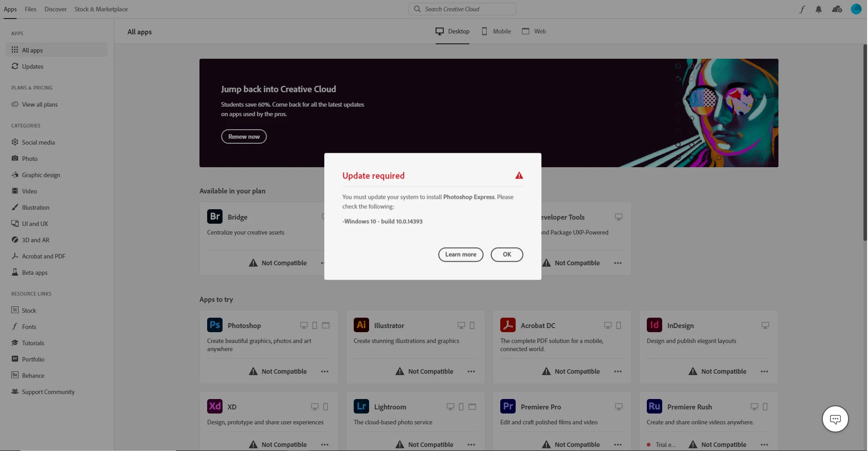
Task: Open more options for Acrobat DC
Action: tap(618, 371)
